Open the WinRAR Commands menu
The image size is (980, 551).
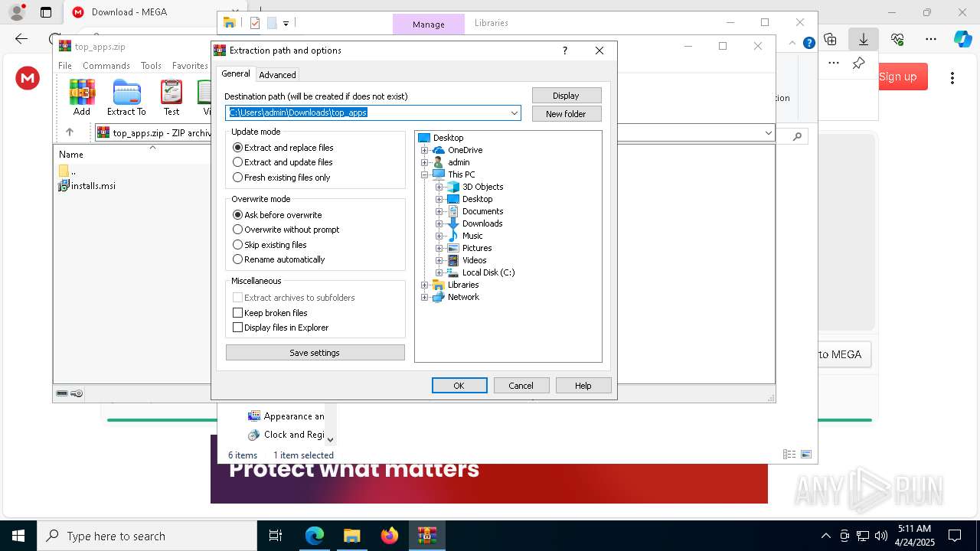106,66
